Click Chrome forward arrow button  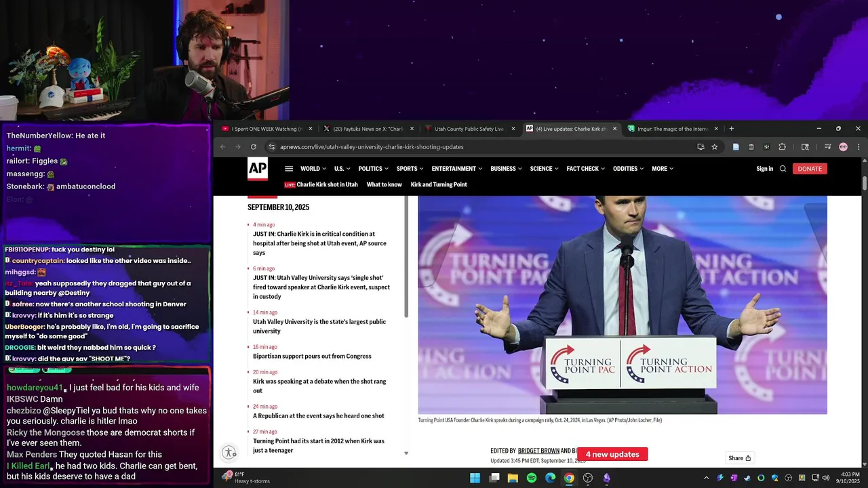point(238,147)
